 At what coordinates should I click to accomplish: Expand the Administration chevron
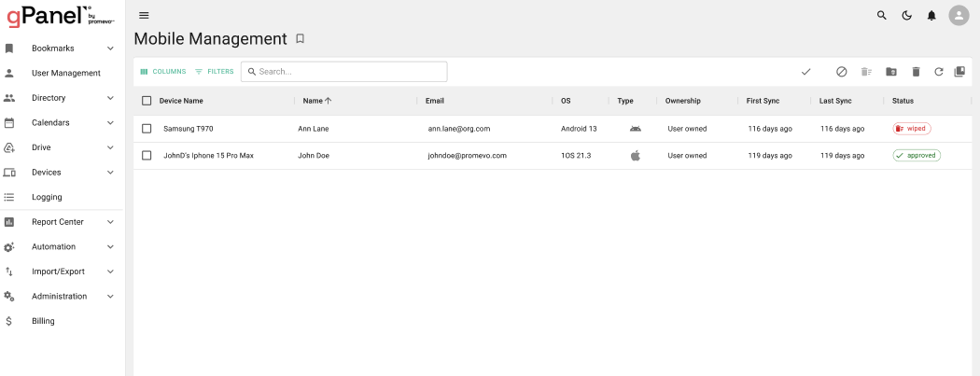click(111, 296)
